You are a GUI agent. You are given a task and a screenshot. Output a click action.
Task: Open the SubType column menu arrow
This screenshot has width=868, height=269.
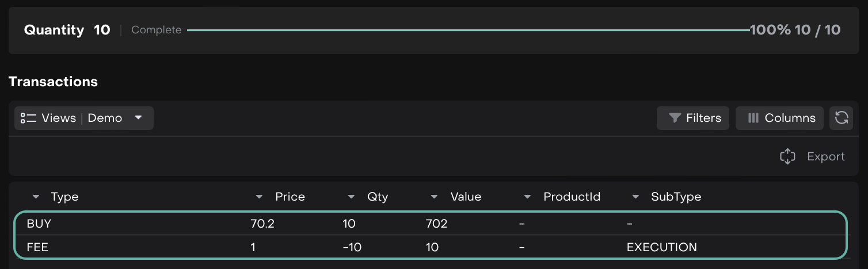pyautogui.click(x=635, y=197)
